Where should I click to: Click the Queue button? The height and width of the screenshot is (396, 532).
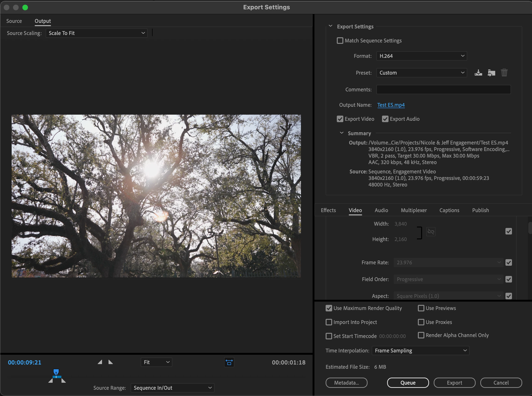click(408, 382)
